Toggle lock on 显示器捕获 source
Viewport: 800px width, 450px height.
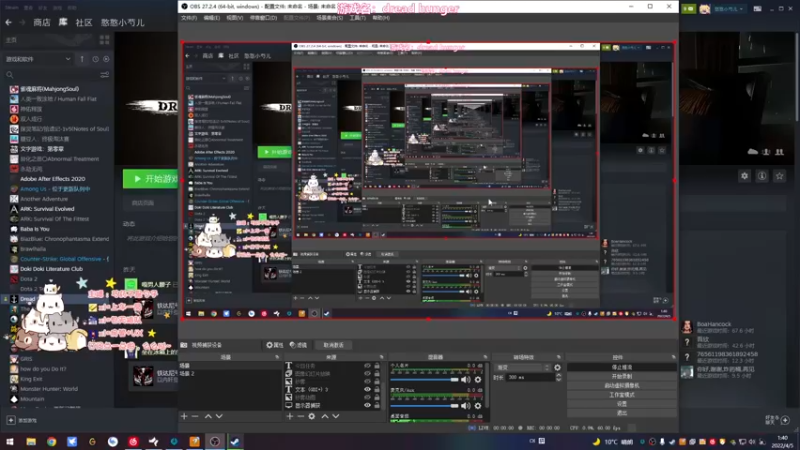(x=377, y=406)
